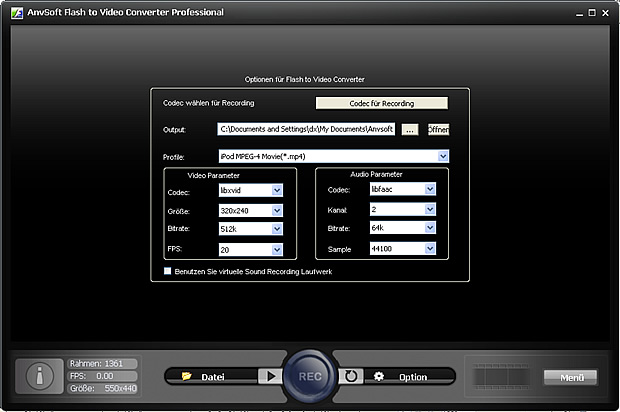
Task: Click the gear icon beside Option
Action: click(379, 376)
